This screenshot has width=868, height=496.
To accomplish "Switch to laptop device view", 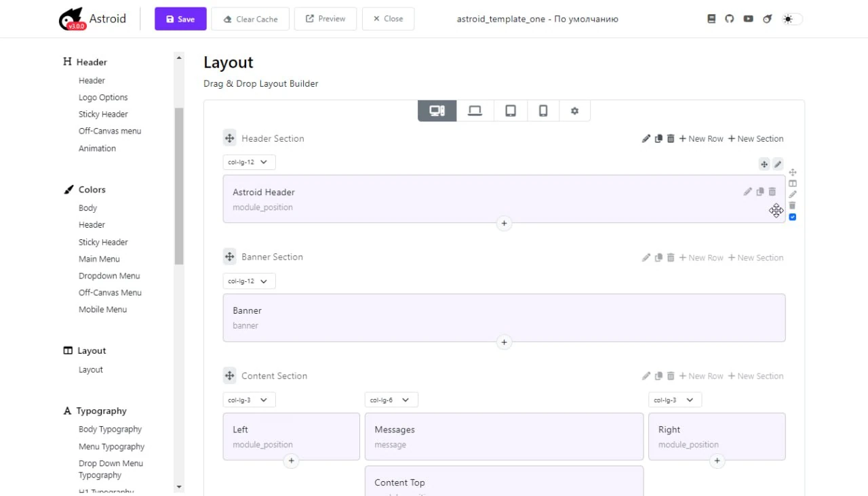I will [475, 111].
